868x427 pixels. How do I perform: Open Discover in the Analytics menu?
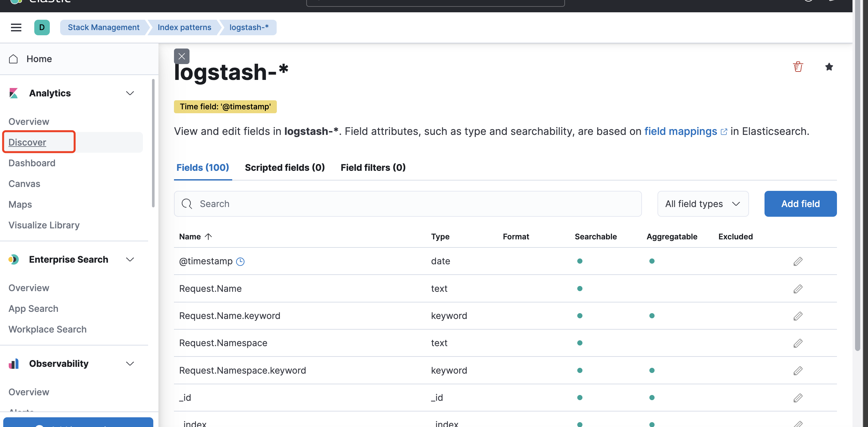(27, 142)
